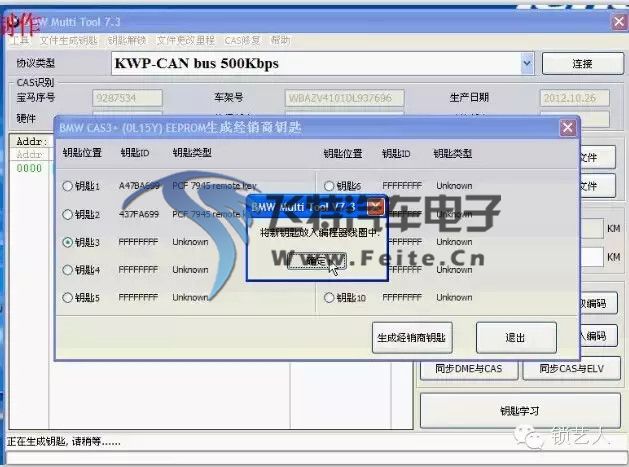Open the 钥匙解锁 menu
Viewport: 629px width, 467px height.
127,41
